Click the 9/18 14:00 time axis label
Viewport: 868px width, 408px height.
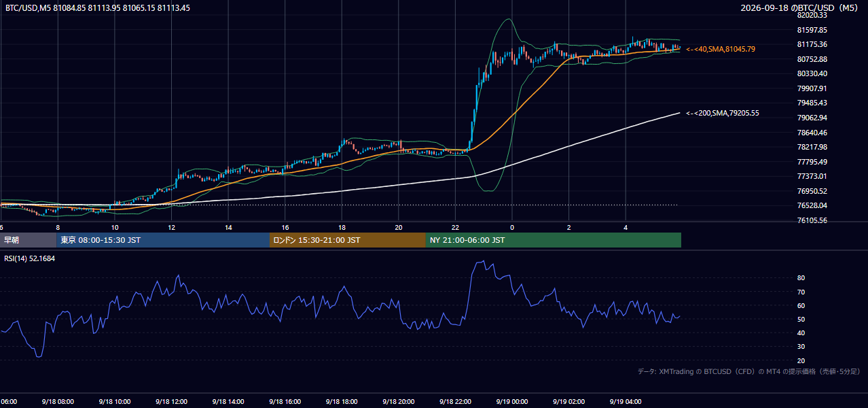tap(228, 402)
